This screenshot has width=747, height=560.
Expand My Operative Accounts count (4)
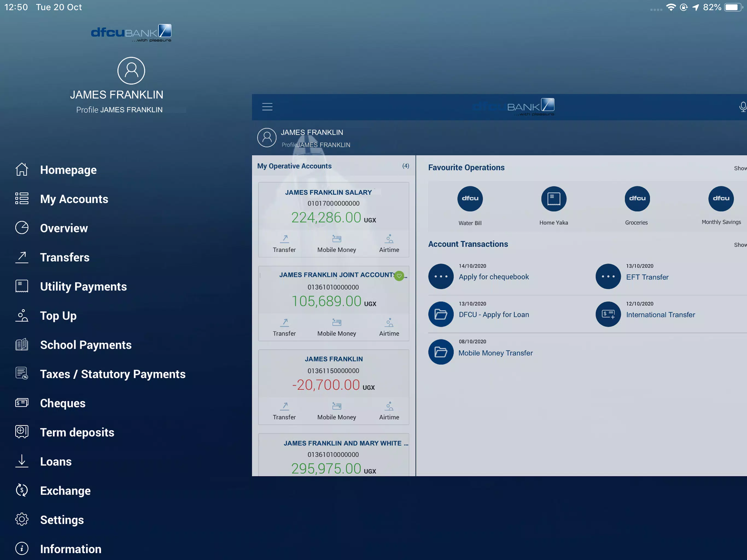[405, 166]
